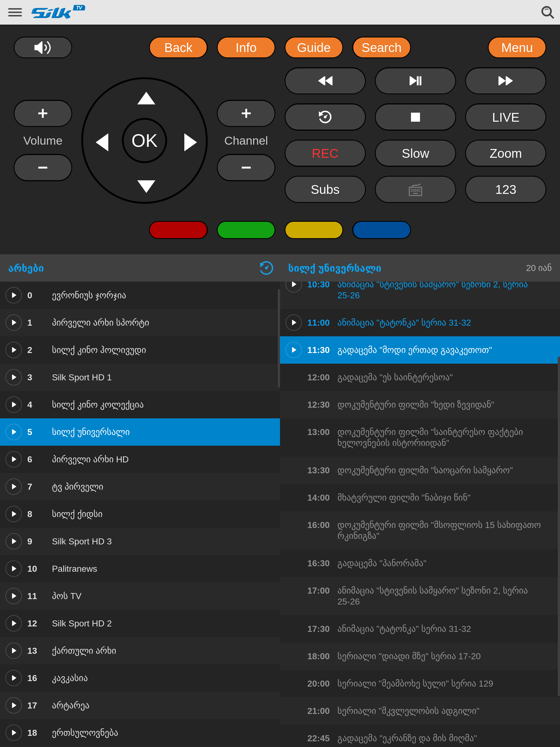The width and height of the screenshot is (560, 747).
Task: Play channel 8 სილქ ქიდსი
Action: point(14,514)
